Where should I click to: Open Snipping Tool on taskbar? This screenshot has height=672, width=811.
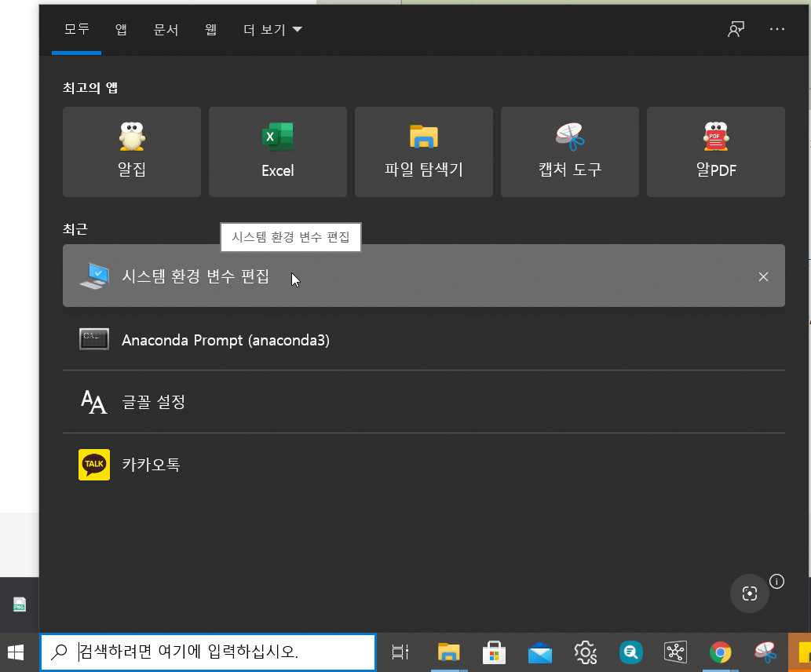(765, 652)
